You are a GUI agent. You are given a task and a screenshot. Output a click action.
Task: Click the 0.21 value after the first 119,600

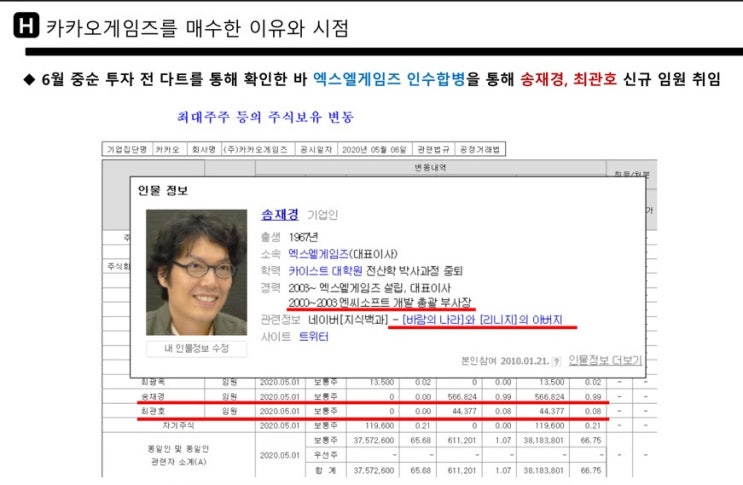click(422, 426)
